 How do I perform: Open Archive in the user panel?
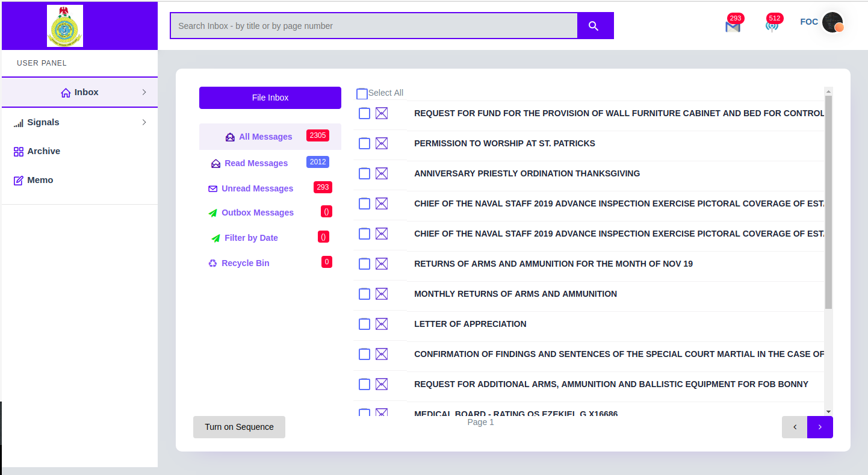point(43,151)
